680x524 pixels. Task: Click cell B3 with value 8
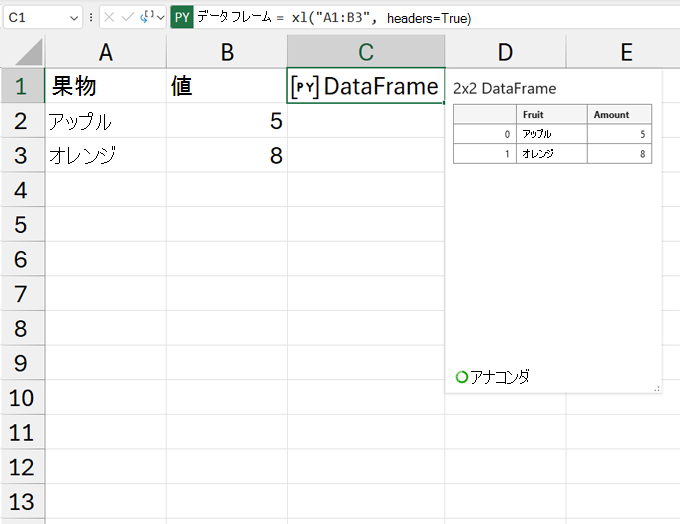click(x=227, y=155)
